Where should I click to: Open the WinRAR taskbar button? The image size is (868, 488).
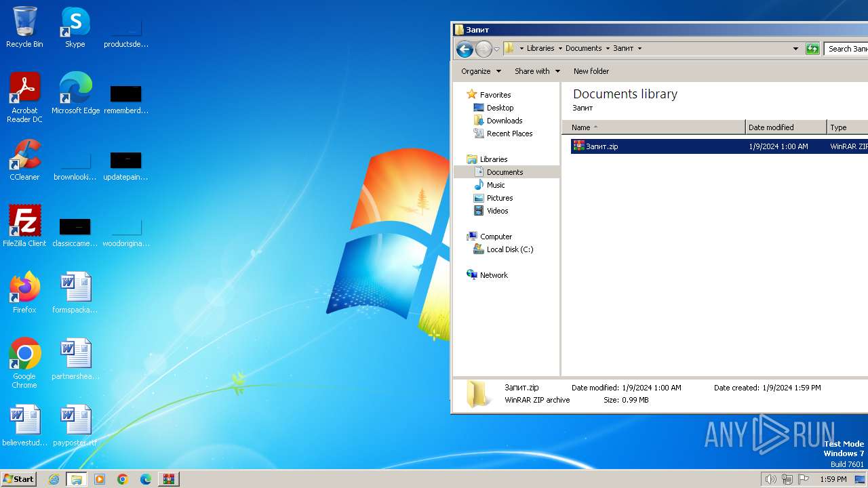[169, 479]
